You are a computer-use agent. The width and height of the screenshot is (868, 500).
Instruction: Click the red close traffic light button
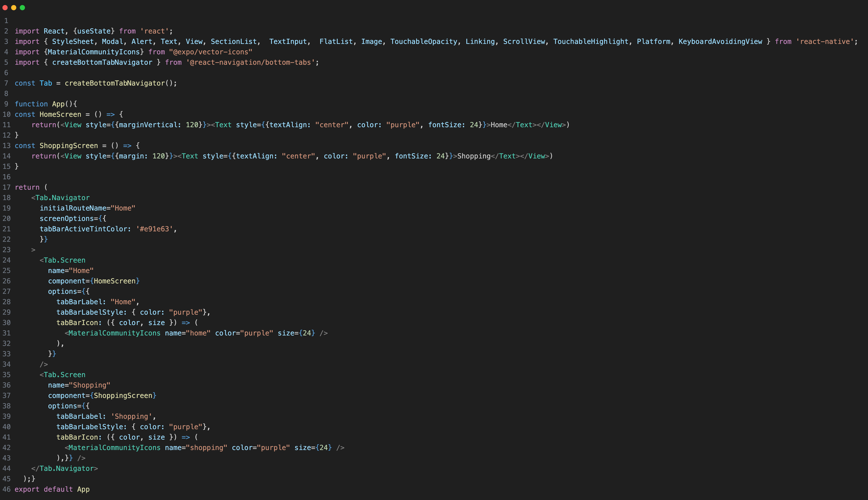pyautogui.click(x=5, y=8)
